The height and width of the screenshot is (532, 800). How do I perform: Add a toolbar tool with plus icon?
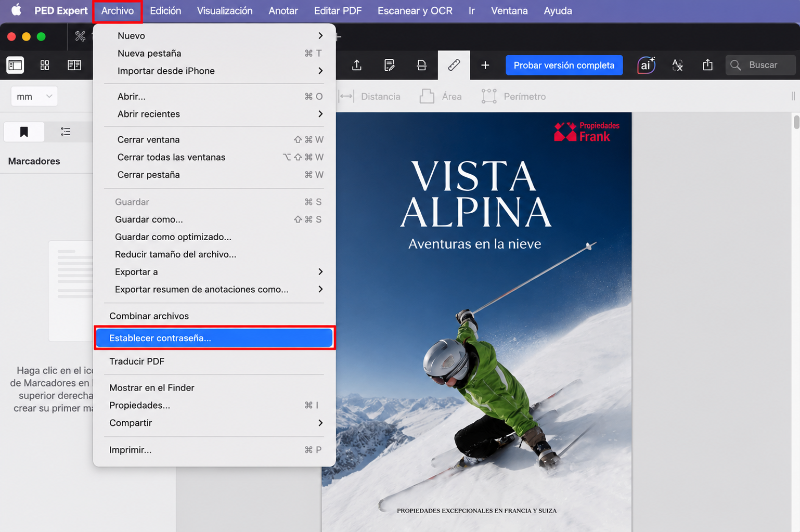[485, 65]
